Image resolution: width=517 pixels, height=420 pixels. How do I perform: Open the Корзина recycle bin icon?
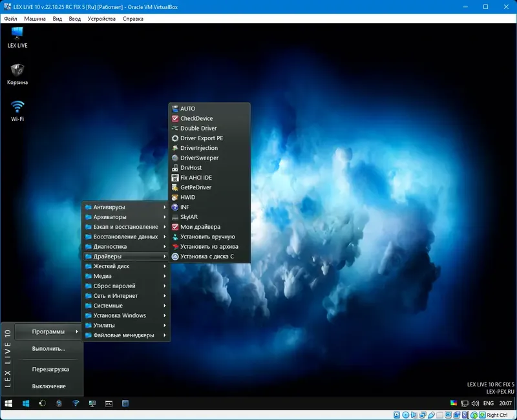click(x=17, y=74)
